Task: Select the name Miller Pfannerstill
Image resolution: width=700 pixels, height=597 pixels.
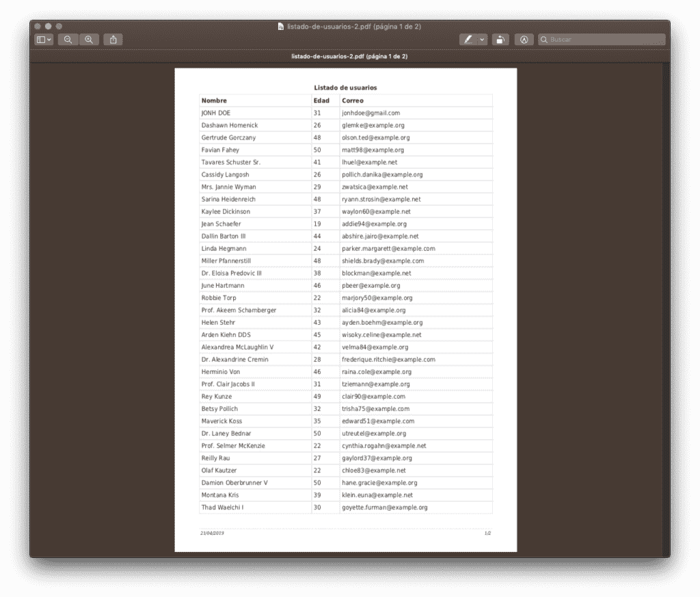Action: coord(226,261)
